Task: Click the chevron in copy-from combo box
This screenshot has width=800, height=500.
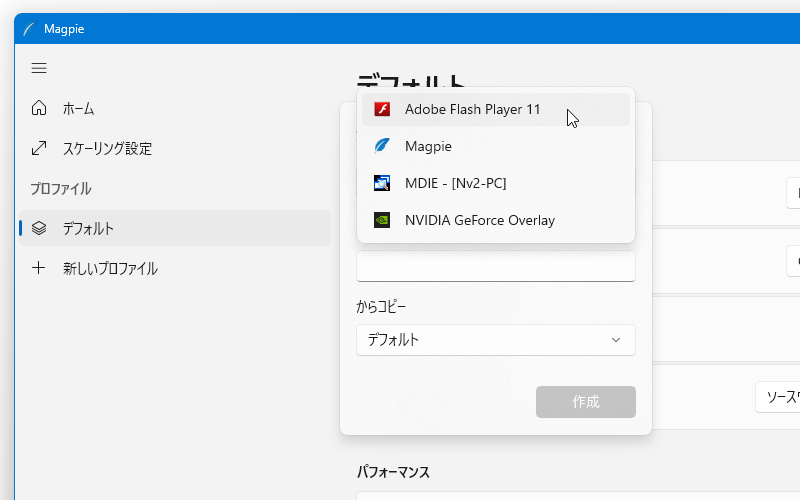Action: pyautogui.click(x=616, y=340)
